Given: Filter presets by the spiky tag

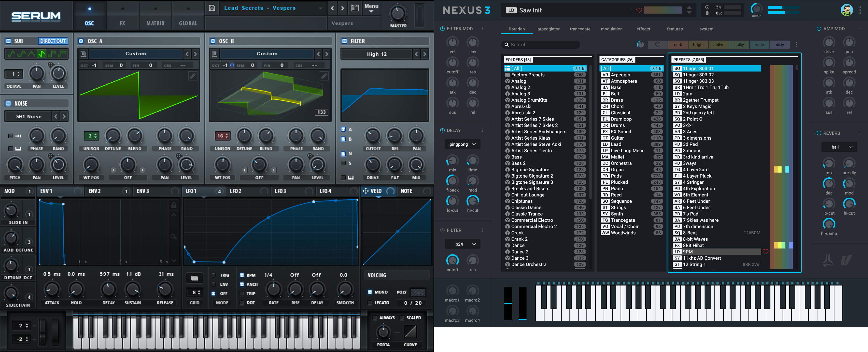Looking at the screenshot, I should [739, 44].
